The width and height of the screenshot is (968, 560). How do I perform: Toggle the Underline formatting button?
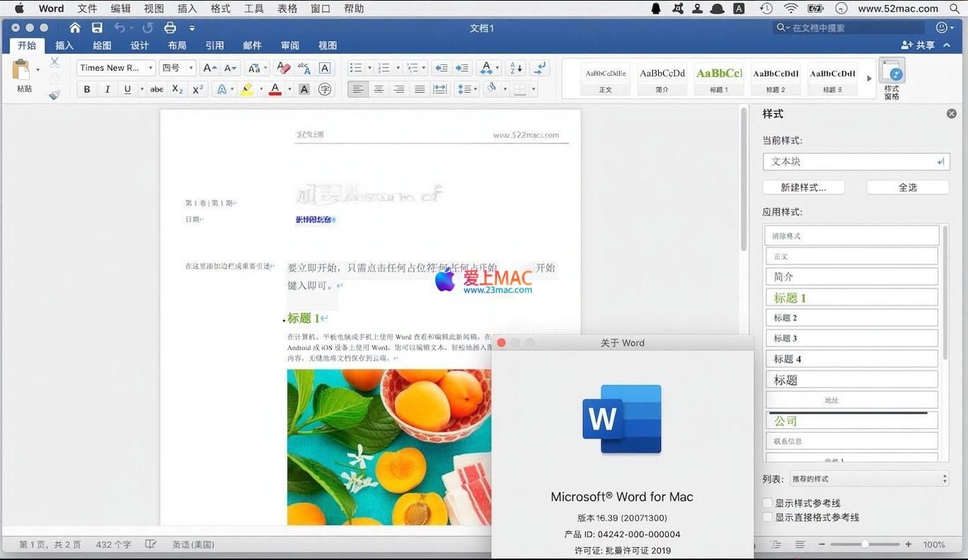127,89
